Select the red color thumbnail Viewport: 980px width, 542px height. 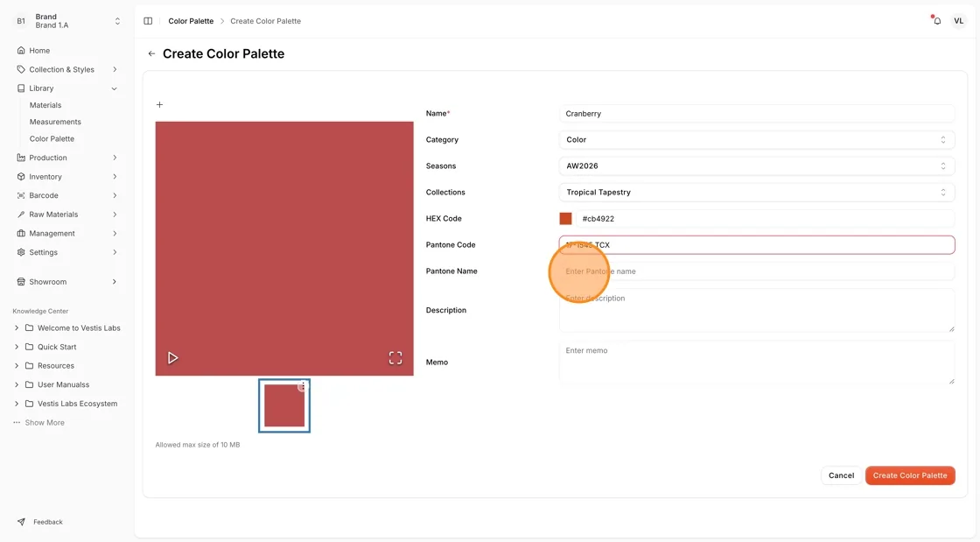click(284, 405)
